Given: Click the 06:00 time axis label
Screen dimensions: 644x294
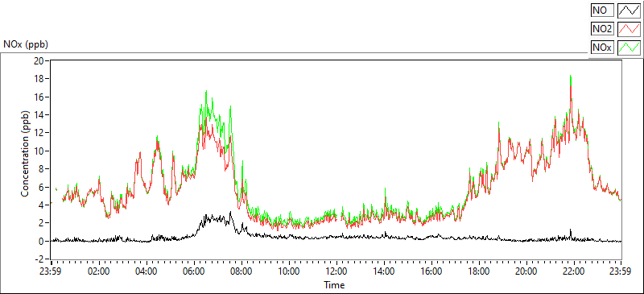Looking at the screenshot, I should (194, 271).
